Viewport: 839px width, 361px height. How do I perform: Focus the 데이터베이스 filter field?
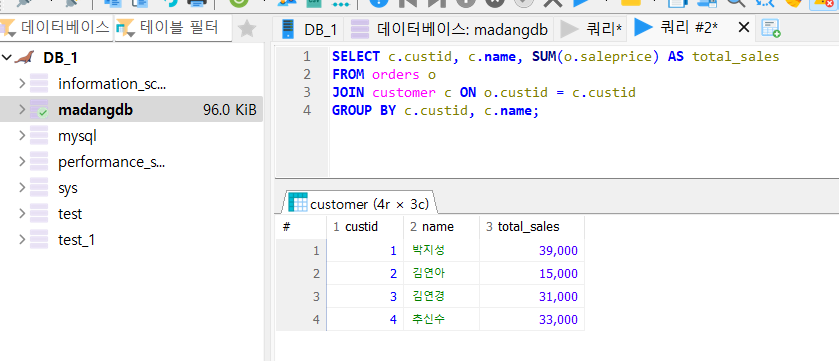coord(56,27)
